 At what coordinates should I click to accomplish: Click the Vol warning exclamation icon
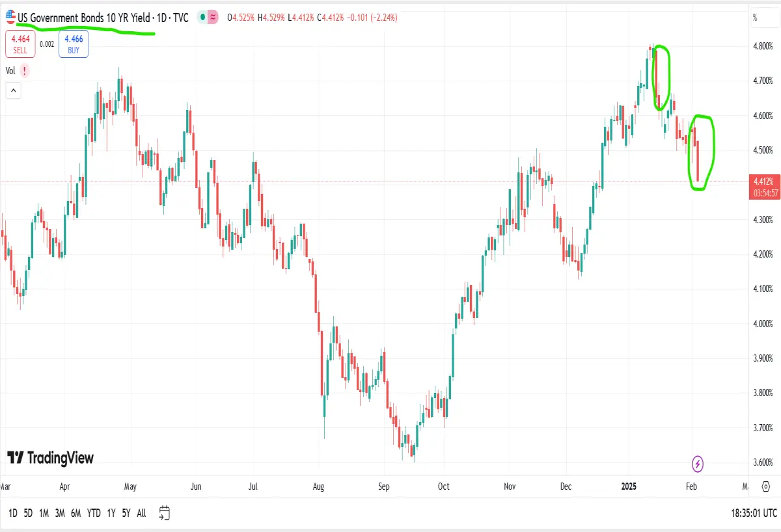(25, 70)
